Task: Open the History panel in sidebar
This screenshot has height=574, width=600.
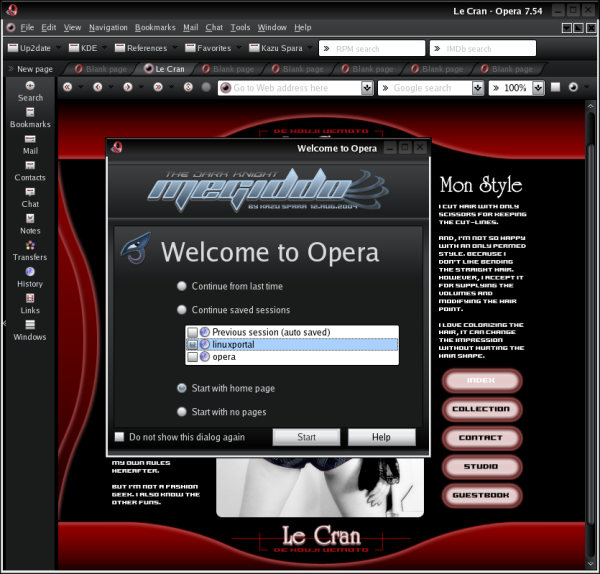Action: (x=30, y=277)
